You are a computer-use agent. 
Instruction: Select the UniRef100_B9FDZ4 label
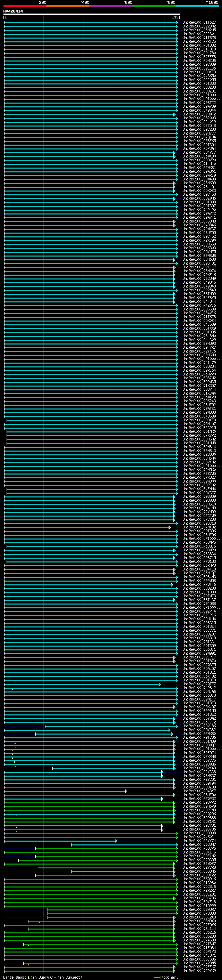coord(199,753)
